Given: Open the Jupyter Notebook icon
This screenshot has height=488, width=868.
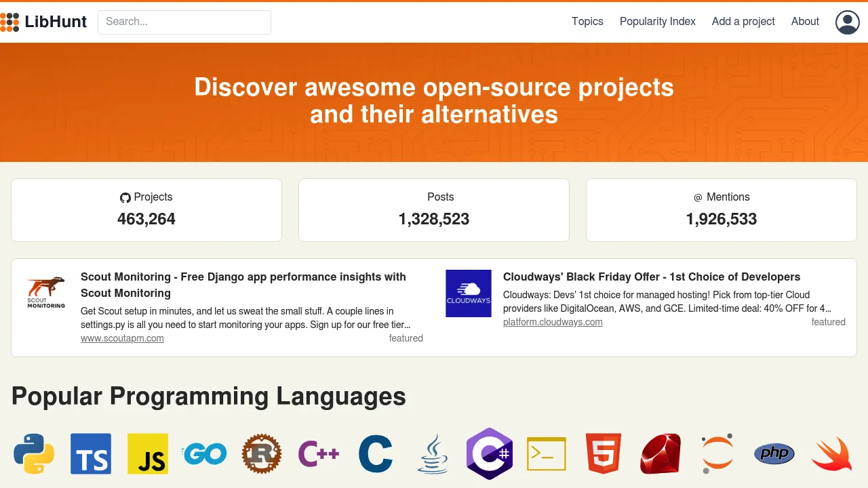Looking at the screenshot, I should tap(717, 453).
